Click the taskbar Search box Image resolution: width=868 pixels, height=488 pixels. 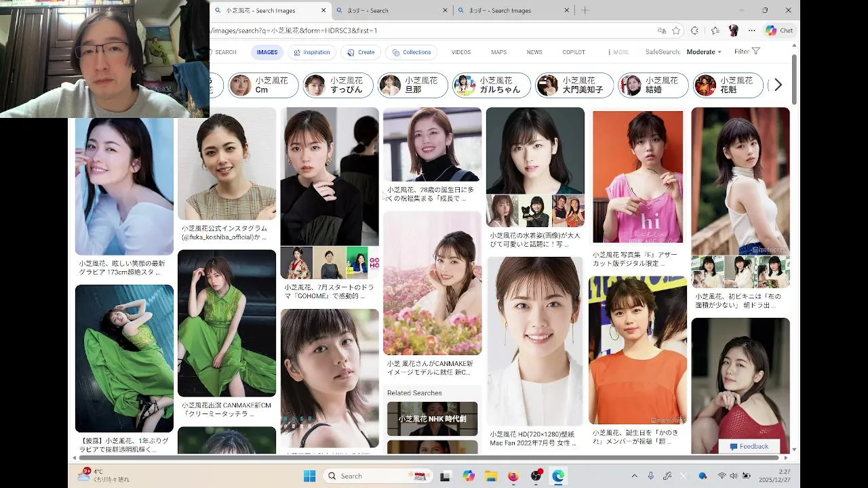coord(378,476)
